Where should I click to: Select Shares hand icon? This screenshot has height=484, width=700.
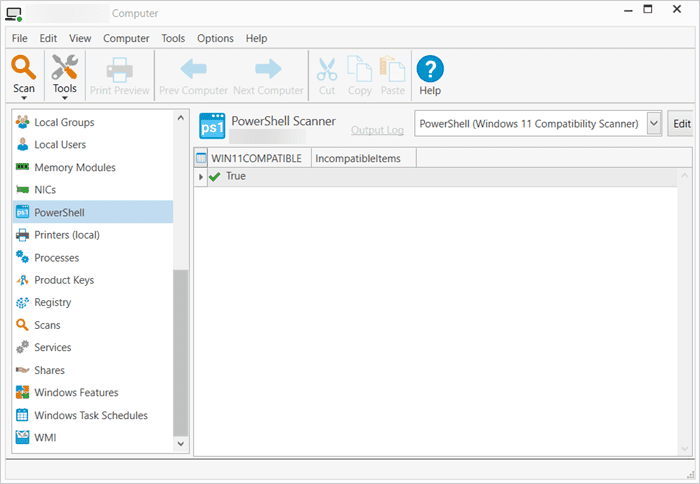click(22, 370)
